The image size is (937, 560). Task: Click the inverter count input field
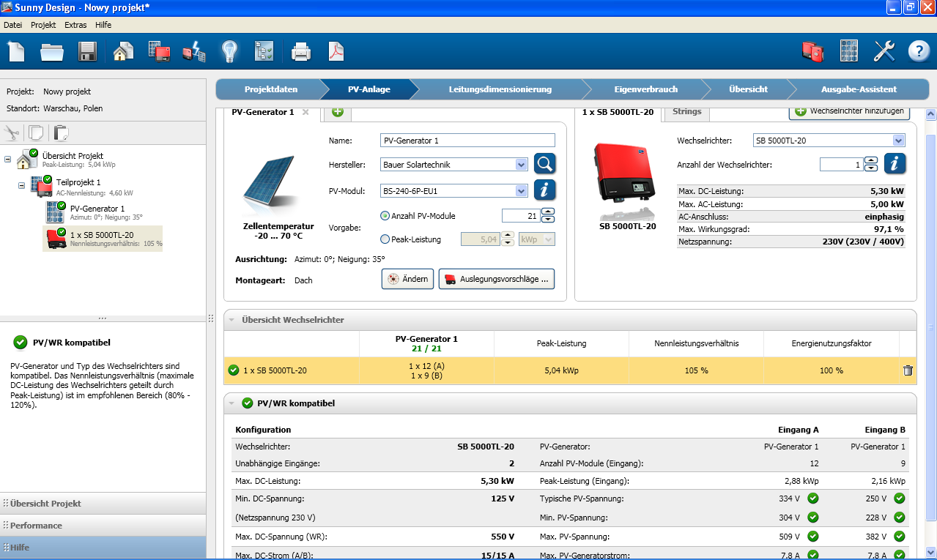[842, 165]
